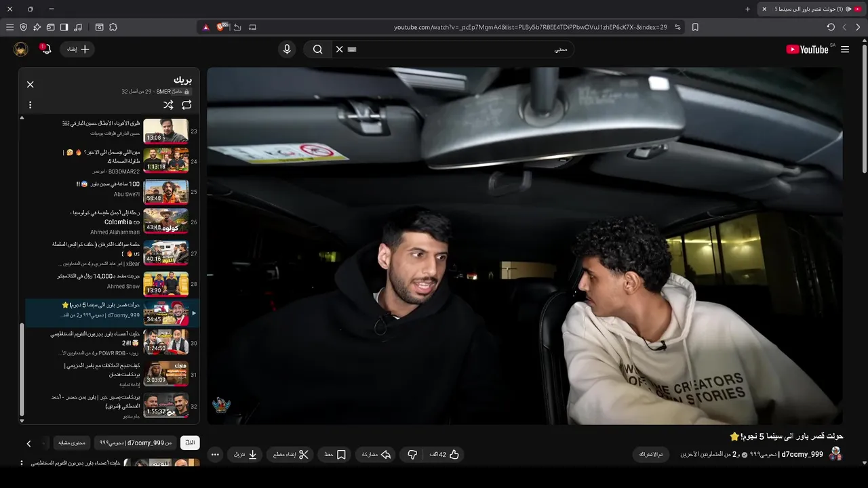Play playlist video 27 with 40:15 duration
This screenshot has width=868, height=488.
(x=112, y=252)
